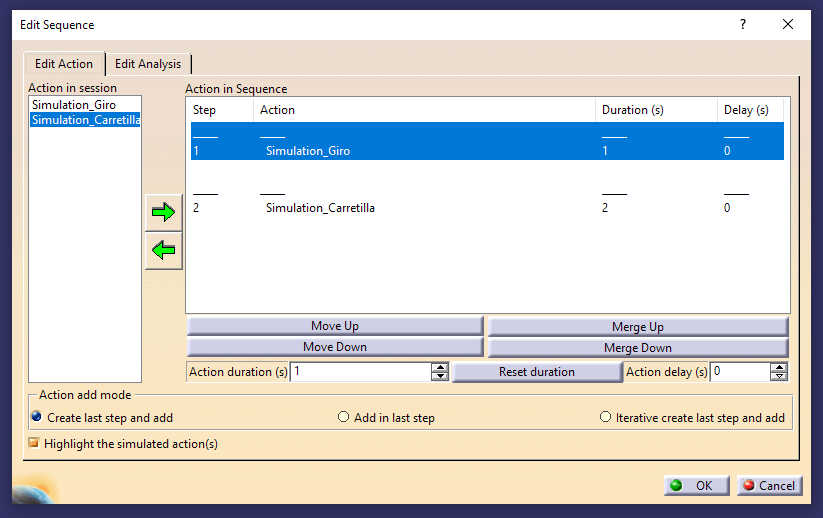The width and height of the screenshot is (823, 518).
Task: Click the question mark help icon
Action: click(743, 24)
